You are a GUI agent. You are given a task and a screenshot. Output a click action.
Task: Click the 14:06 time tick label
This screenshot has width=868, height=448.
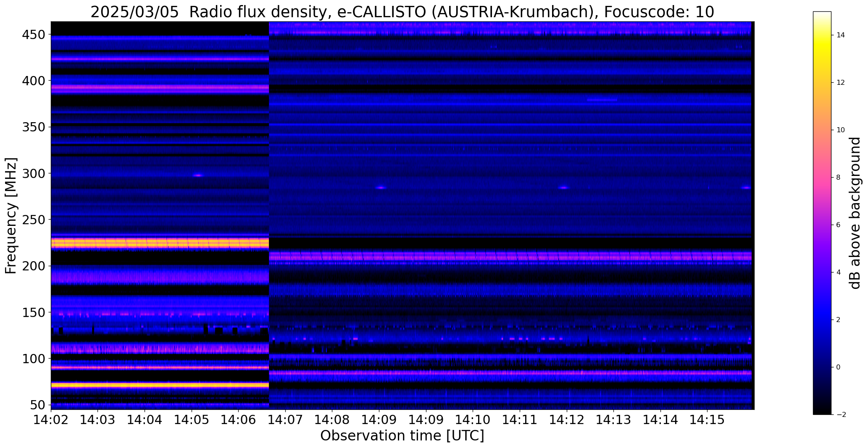(x=239, y=419)
